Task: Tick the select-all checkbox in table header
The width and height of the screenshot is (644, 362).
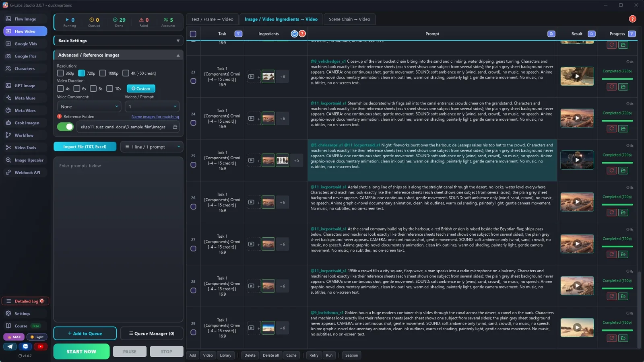Action: point(193,34)
